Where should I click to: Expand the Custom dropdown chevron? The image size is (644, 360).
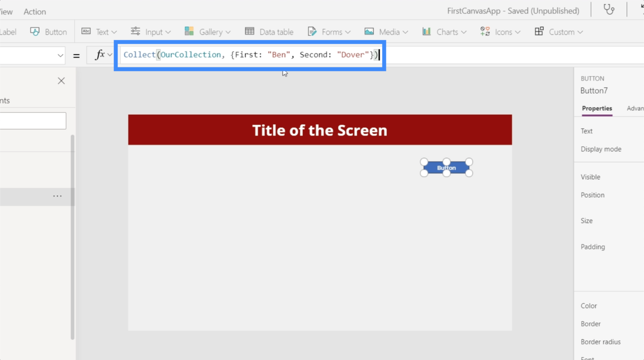click(580, 32)
